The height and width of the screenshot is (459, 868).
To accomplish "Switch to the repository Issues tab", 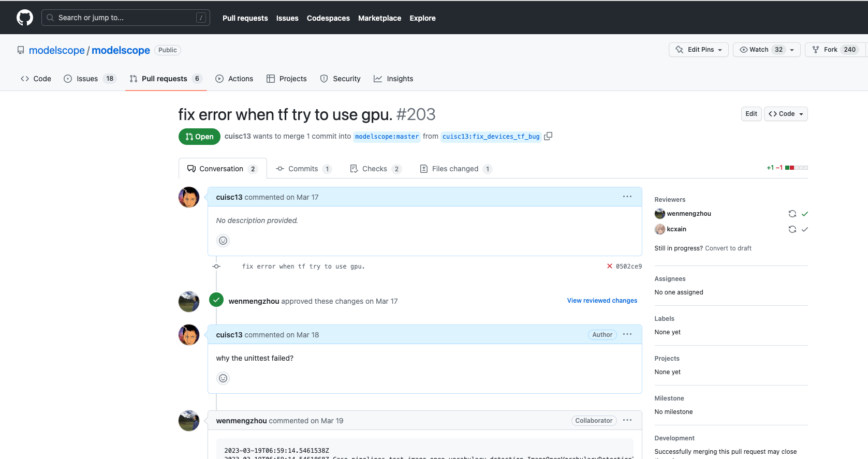I will [x=90, y=79].
